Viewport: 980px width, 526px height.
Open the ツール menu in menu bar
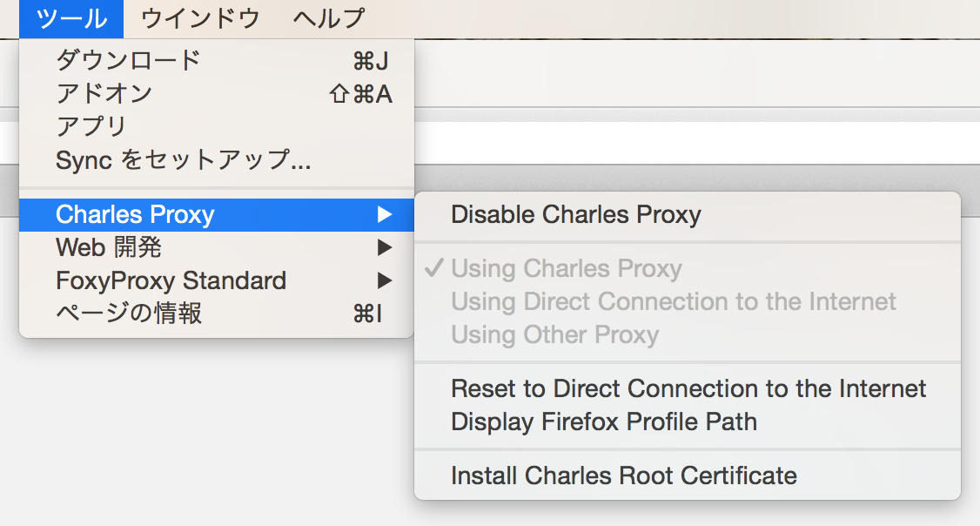[71, 19]
